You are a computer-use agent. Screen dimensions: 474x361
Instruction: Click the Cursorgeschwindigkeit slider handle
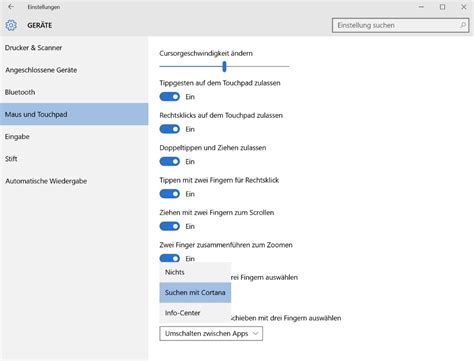[x=224, y=66]
